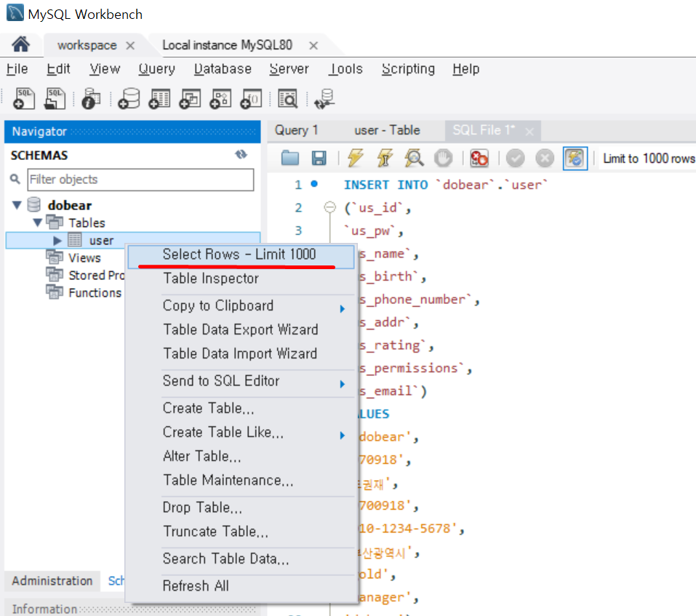The width and height of the screenshot is (696, 616).
Task: Open inspector for selected object
Action: (91, 98)
